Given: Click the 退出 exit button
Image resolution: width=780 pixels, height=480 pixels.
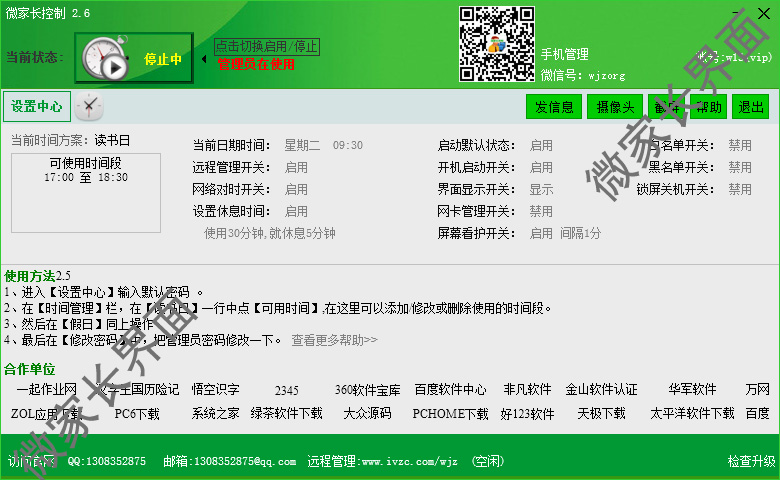Looking at the screenshot, I should click(x=750, y=106).
